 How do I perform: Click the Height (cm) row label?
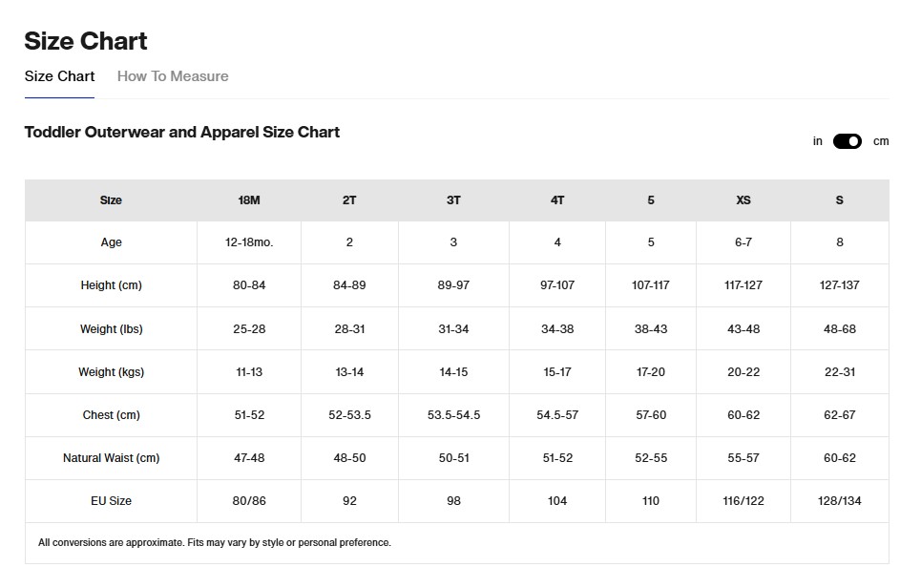coord(111,285)
